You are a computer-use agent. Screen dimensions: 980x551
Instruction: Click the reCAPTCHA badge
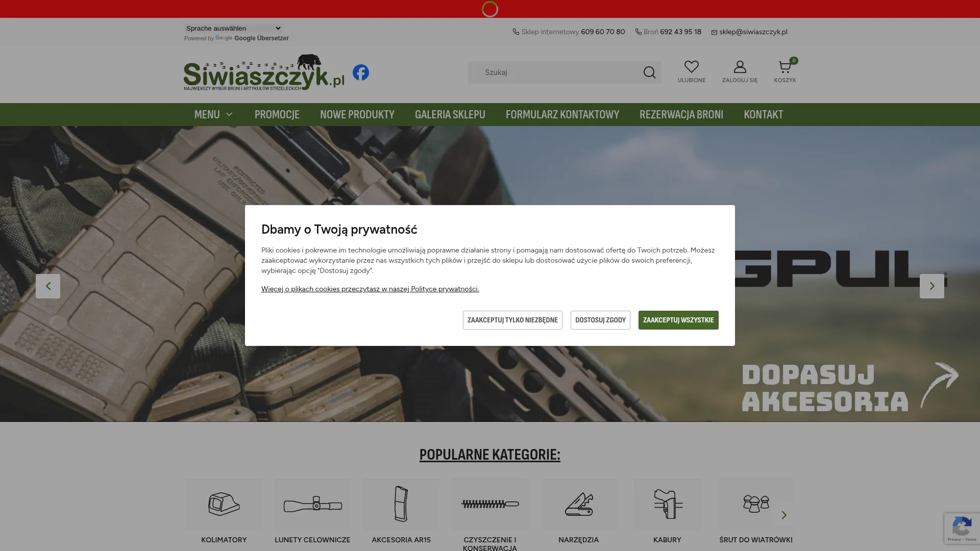point(962,529)
